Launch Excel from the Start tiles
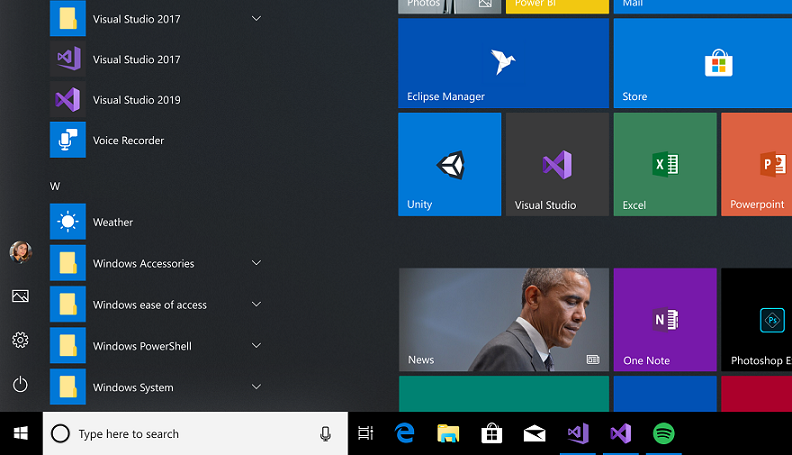Screen dimensions: 792x455 (664, 164)
